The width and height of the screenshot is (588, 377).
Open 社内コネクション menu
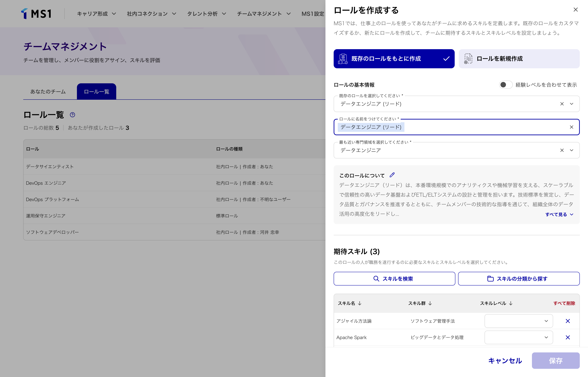152,14
